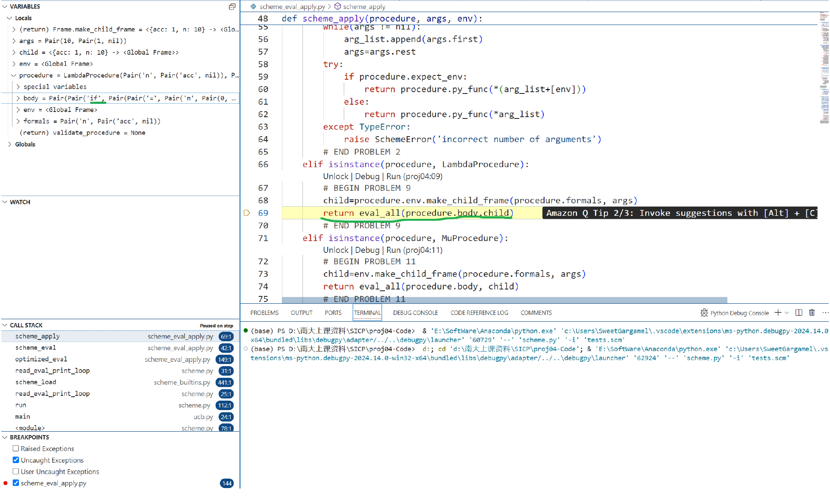Collapse all variables with panel icon
830x504 pixels.
click(x=232, y=6)
